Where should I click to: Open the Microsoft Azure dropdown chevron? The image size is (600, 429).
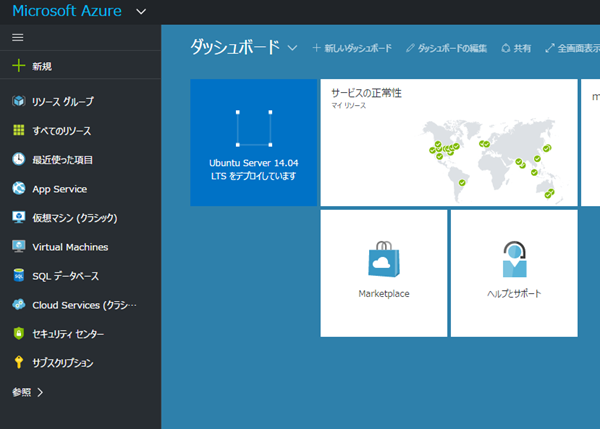point(141,12)
